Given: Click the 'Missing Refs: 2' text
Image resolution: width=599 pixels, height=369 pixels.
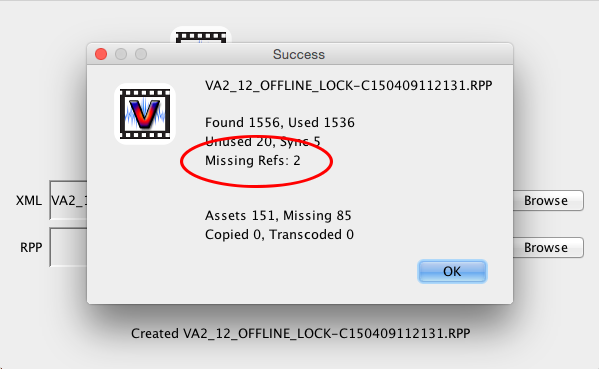Looking at the screenshot, I should point(253,160).
